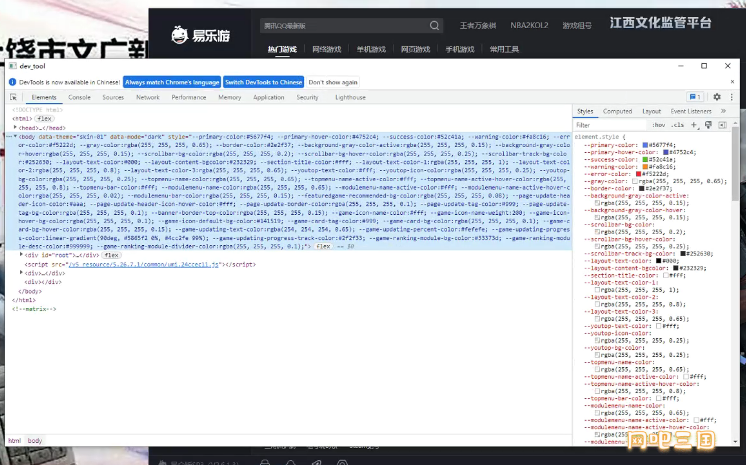
Task: Toggle the .cls element classes panel
Action: (x=677, y=125)
